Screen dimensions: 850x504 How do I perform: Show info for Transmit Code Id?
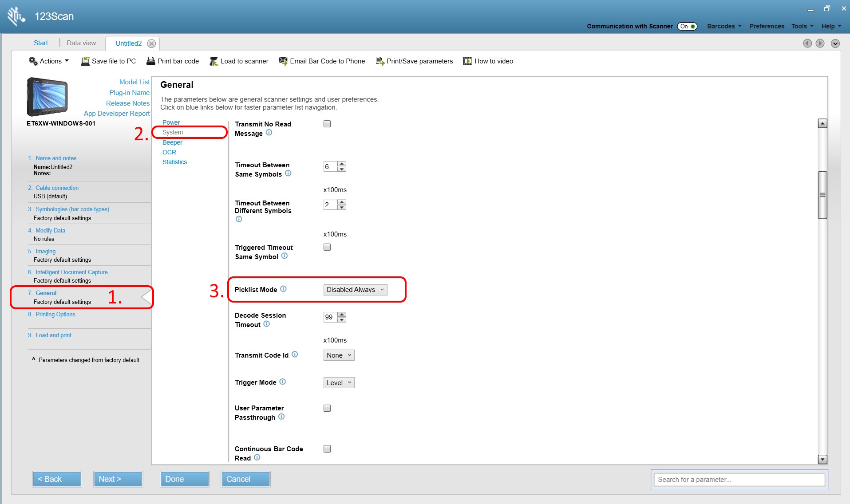tap(295, 354)
